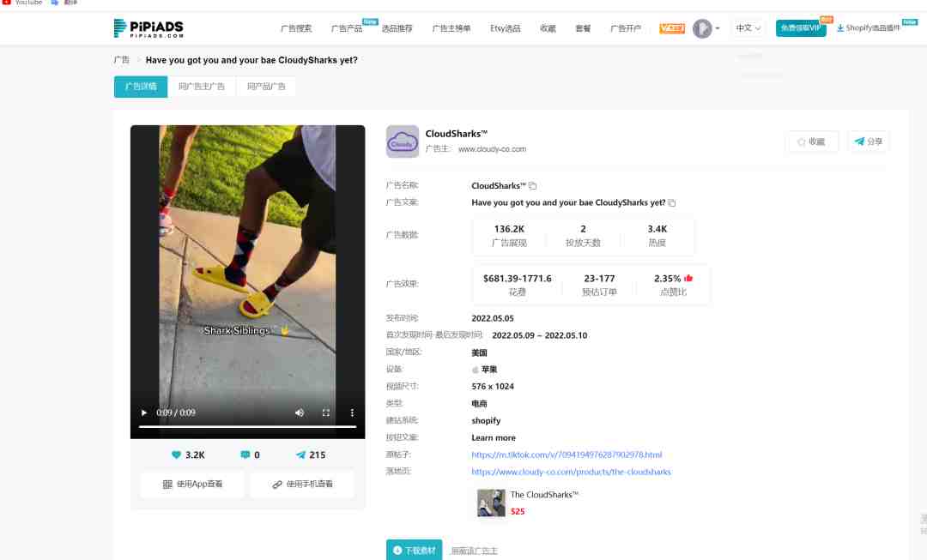The width and height of the screenshot is (927, 560).
Task: Open 收藏 in the top navigation
Action: click(548, 28)
